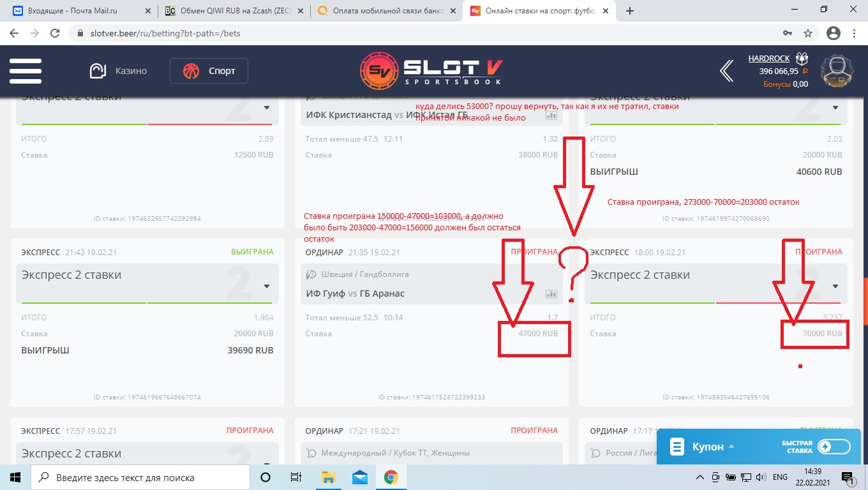The image size is (868, 490).
Task: Click the 38000 RUB stake amount
Action: tap(537, 155)
